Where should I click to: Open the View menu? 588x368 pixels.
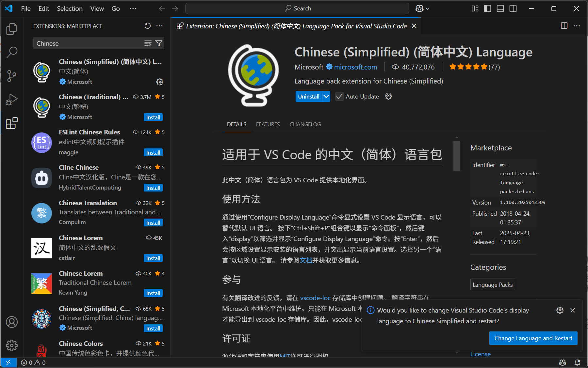click(97, 8)
